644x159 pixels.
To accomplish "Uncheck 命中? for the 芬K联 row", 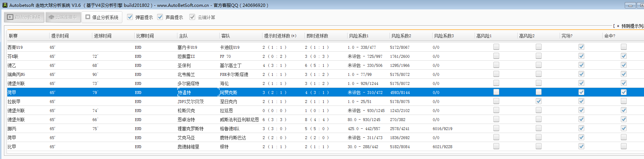I will pyautogui.click(x=623, y=56).
